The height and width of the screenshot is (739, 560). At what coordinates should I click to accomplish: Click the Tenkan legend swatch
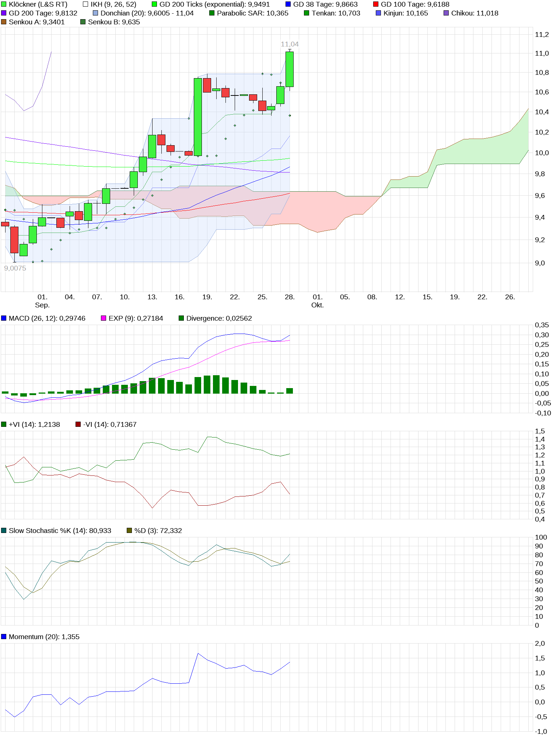click(x=307, y=13)
